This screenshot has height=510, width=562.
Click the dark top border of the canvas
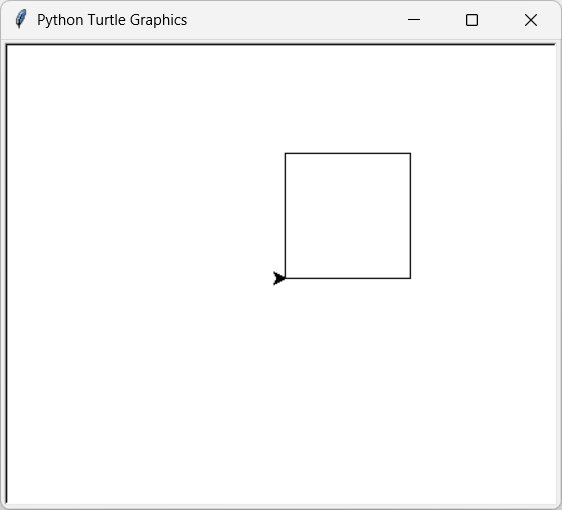click(x=281, y=44)
